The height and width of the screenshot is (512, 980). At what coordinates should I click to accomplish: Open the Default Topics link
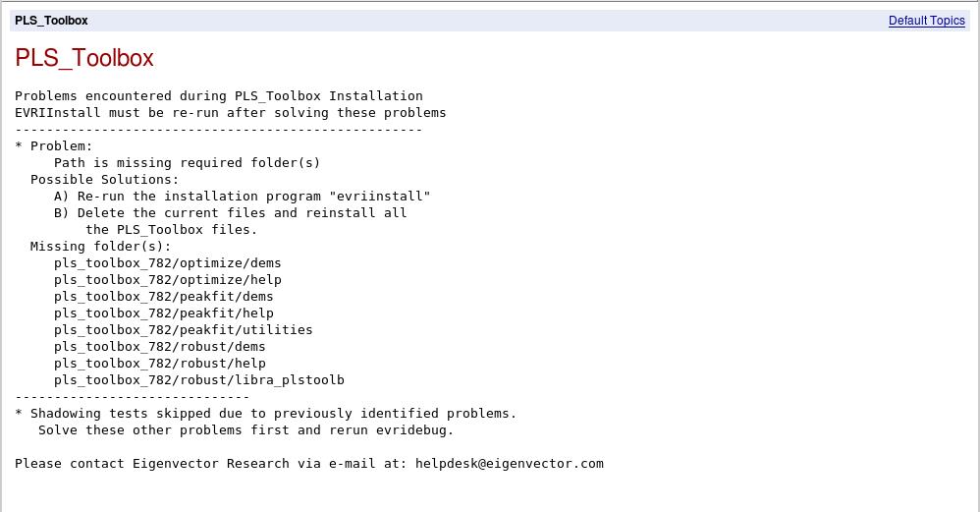926,21
